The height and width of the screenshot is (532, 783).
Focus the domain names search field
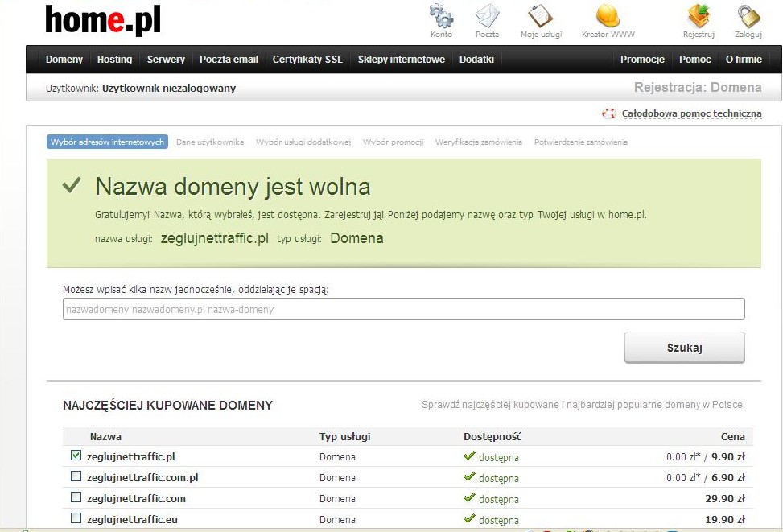(403, 309)
